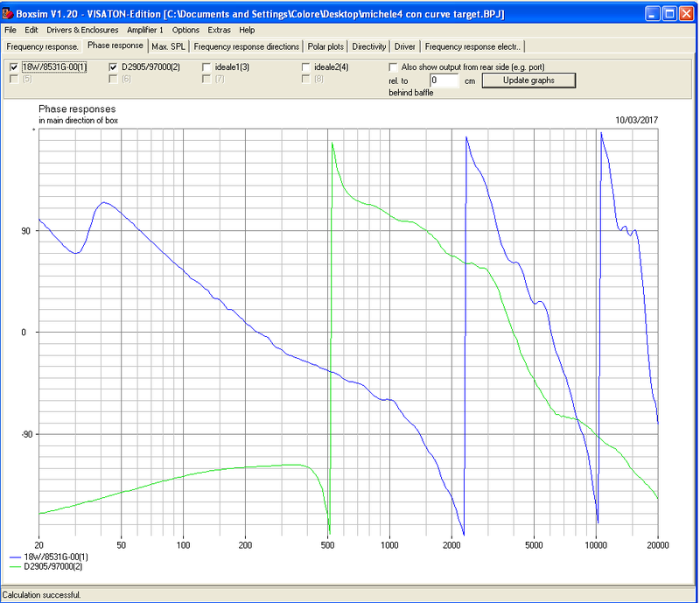The width and height of the screenshot is (700, 603).
Task: Switch to Frequency response tab
Action: click(x=42, y=46)
